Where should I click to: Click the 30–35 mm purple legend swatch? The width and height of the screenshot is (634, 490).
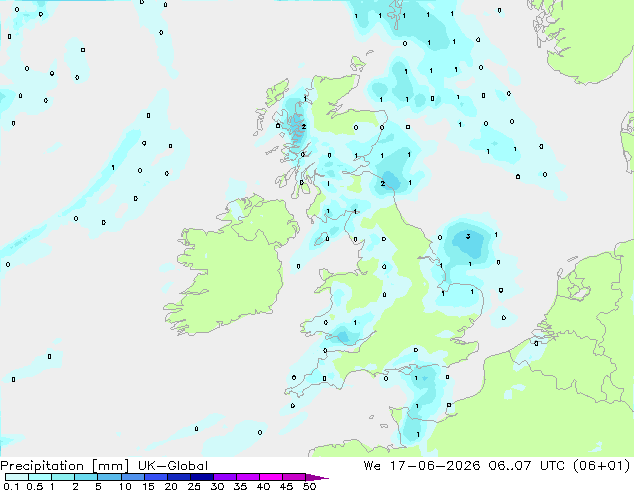tap(225, 477)
